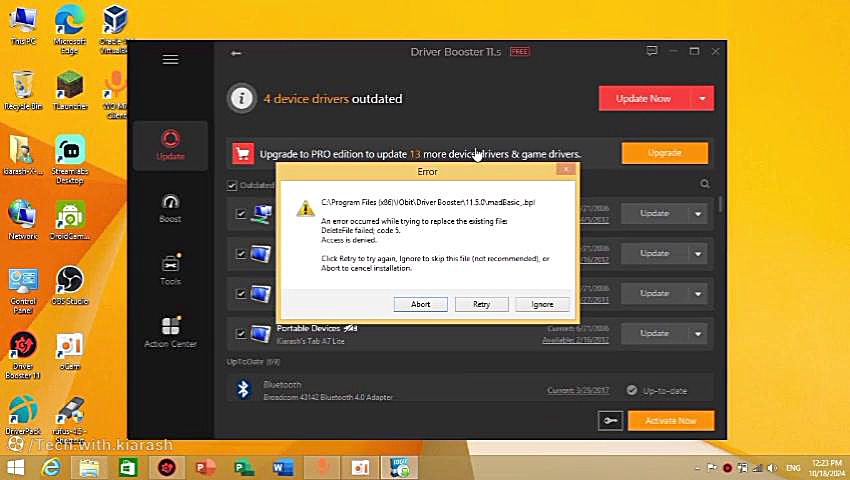Screen dimensions: 850x480
Task: Select the DriverPack desktop shortcut
Action: (23, 415)
